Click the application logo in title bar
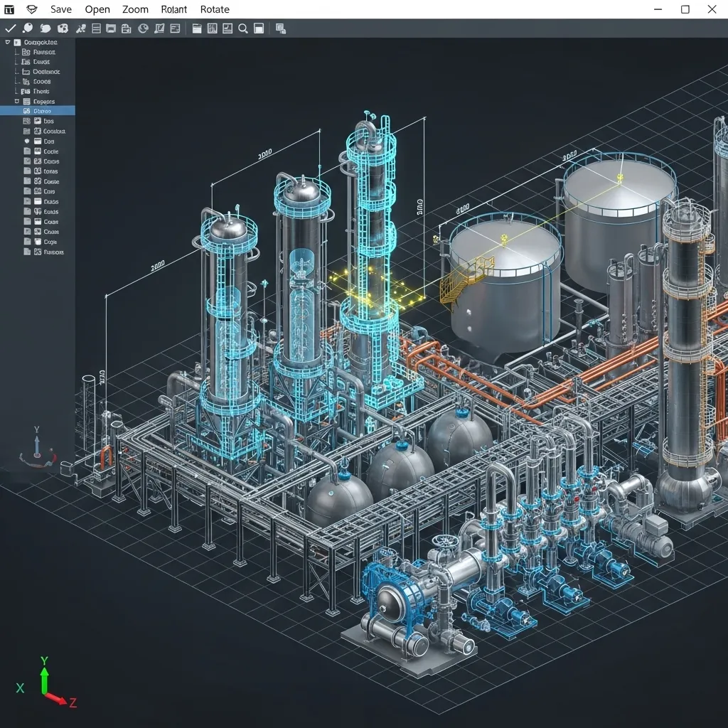The height and width of the screenshot is (728, 728). [x=9, y=9]
